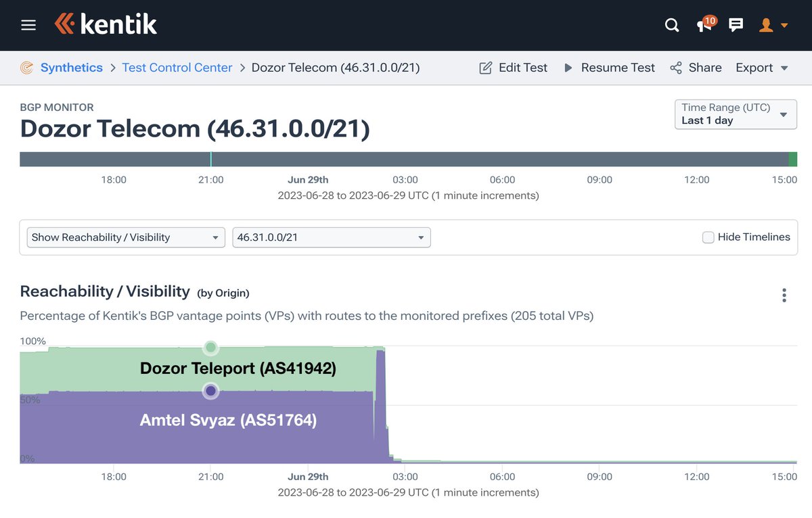Open the search magnifier icon

672,25
